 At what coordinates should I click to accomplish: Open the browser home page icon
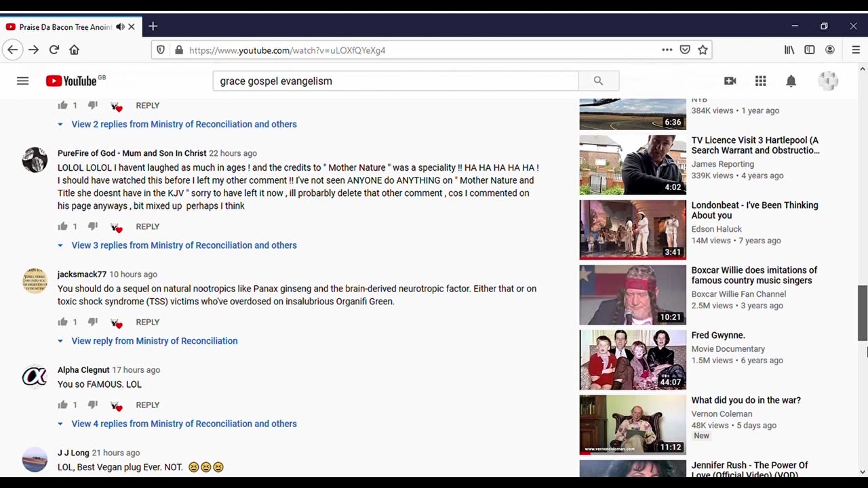click(x=75, y=49)
